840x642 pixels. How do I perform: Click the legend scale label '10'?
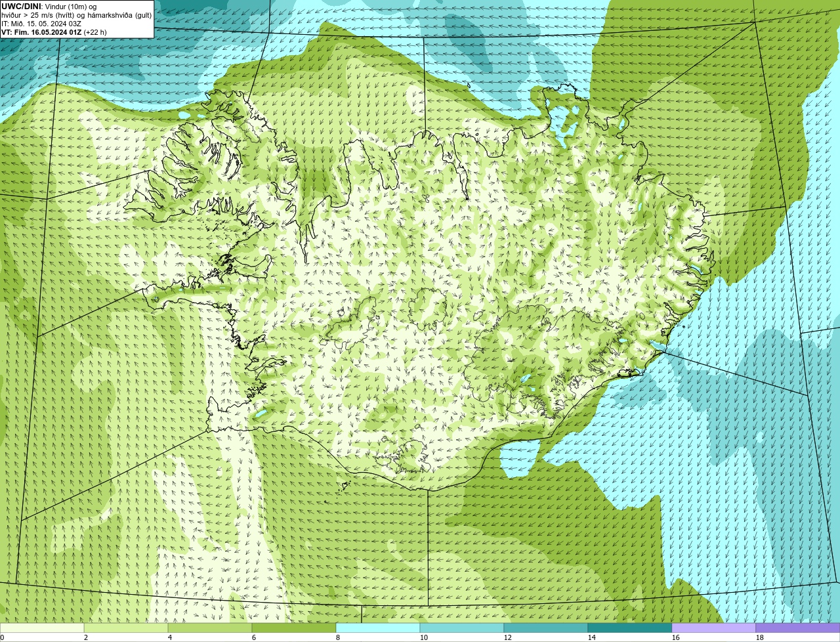point(424,637)
